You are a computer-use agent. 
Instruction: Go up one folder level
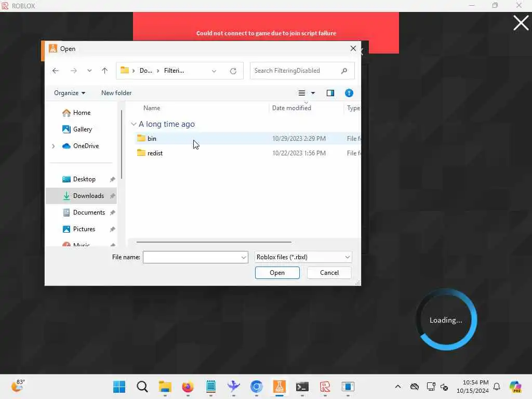pos(104,71)
